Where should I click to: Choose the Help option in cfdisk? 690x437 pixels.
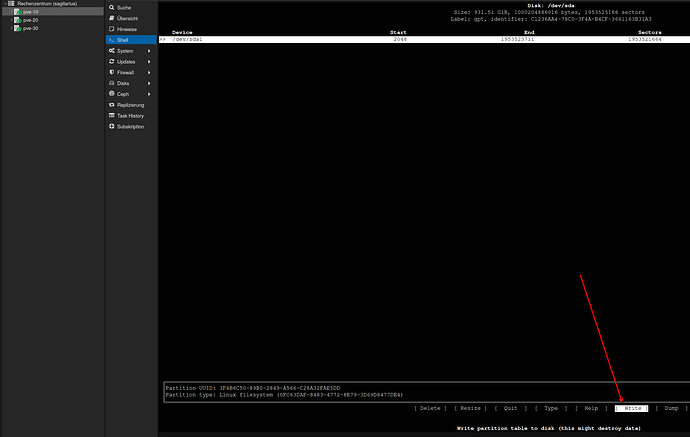[x=591, y=408]
